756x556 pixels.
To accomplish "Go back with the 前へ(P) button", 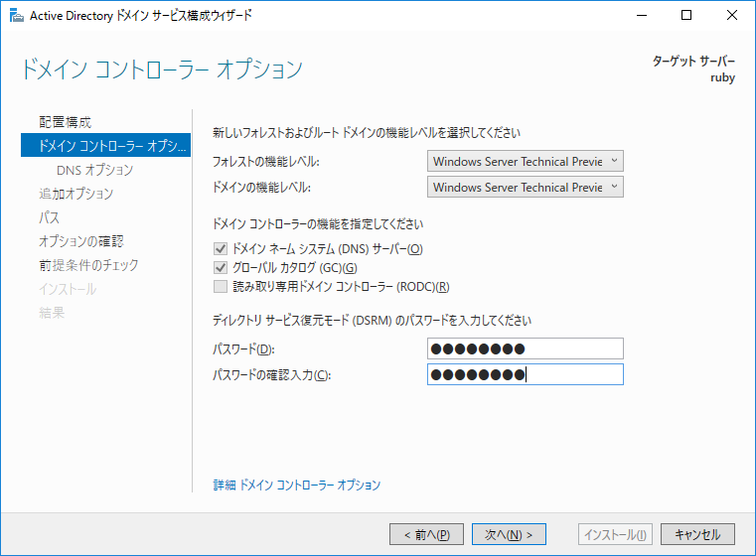I will (426, 534).
